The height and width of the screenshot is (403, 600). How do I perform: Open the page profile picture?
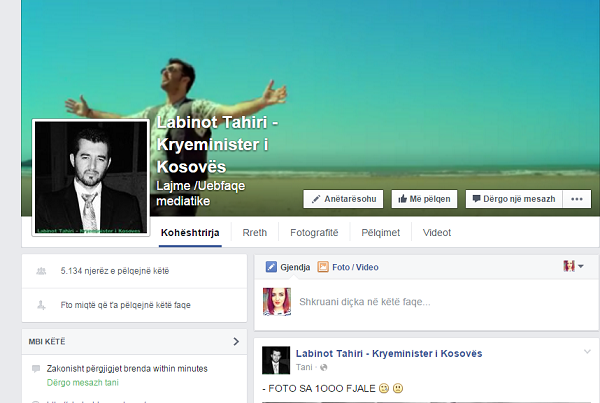[x=91, y=178]
